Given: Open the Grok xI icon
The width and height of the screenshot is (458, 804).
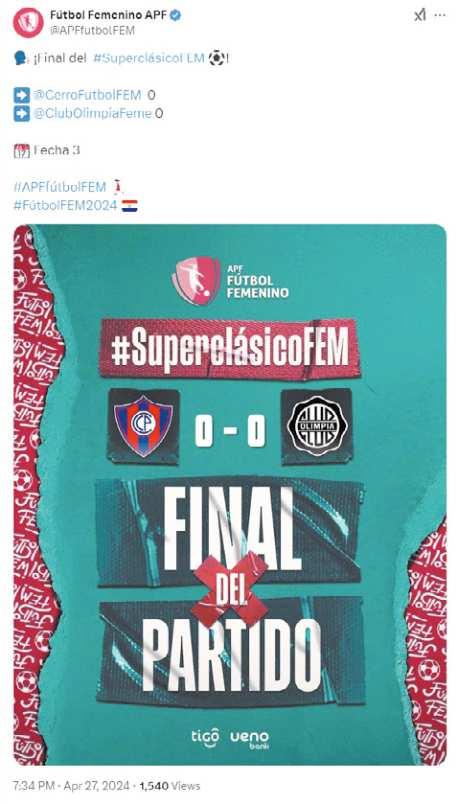Looking at the screenshot, I should [x=420, y=16].
